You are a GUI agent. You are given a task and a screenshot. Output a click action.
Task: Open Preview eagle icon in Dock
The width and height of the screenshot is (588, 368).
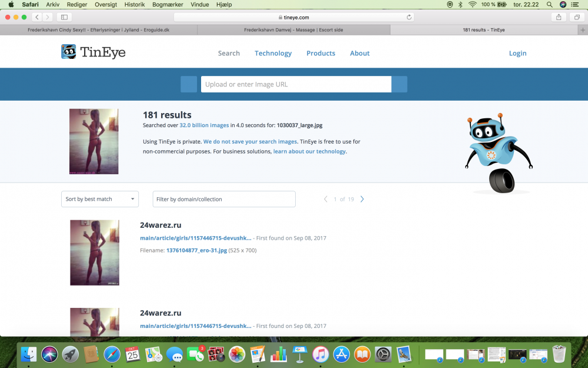click(x=404, y=354)
